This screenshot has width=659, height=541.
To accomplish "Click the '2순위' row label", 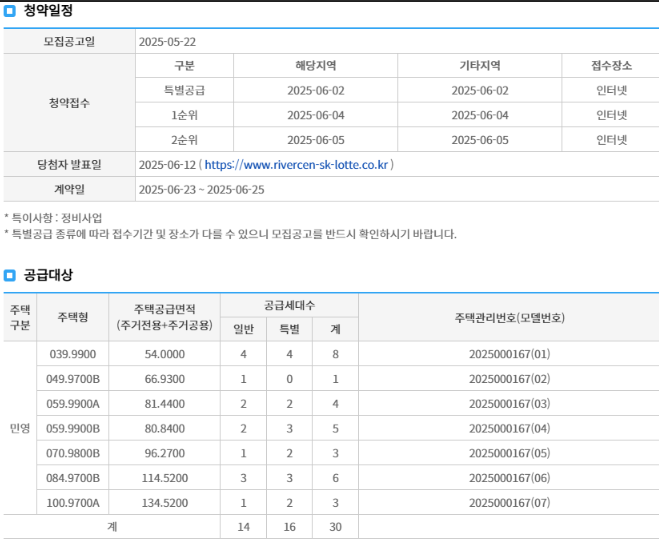I will click(x=185, y=140).
